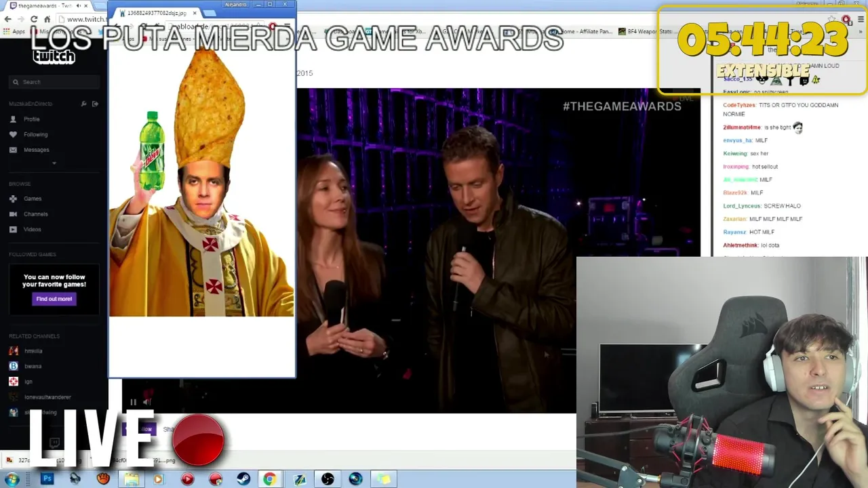Click the Alejandro profile button in the popup window

(235, 5)
